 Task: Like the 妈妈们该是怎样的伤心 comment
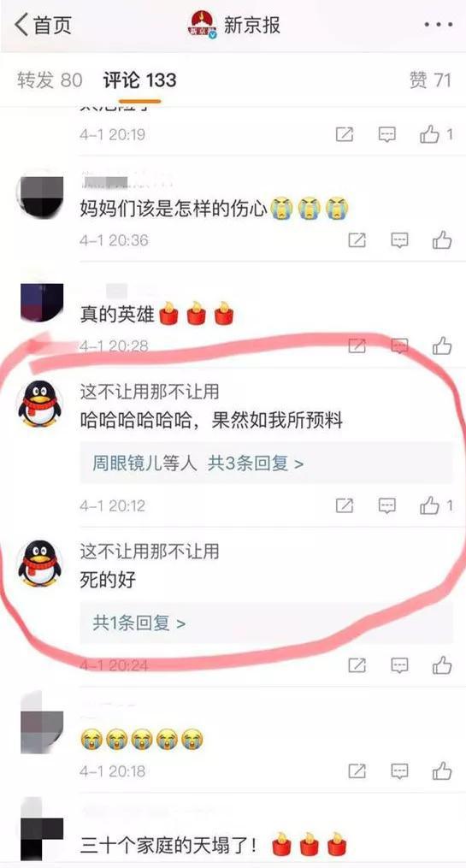click(x=442, y=240)
